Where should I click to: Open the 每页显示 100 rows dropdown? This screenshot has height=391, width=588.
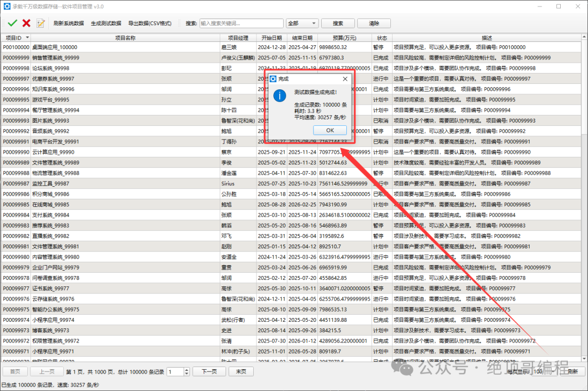(543, 371)
